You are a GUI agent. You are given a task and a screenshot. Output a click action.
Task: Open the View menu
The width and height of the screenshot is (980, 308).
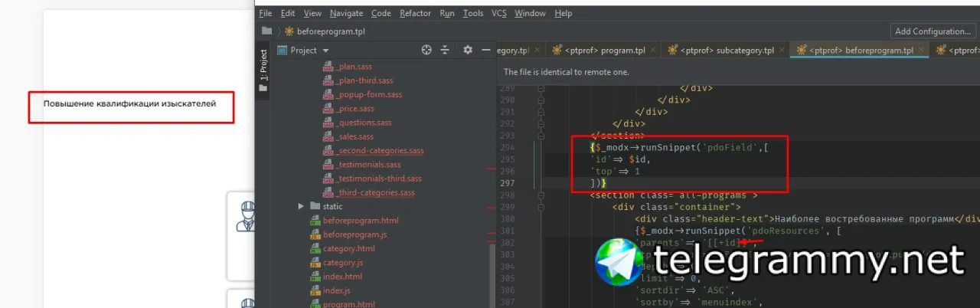312,13
